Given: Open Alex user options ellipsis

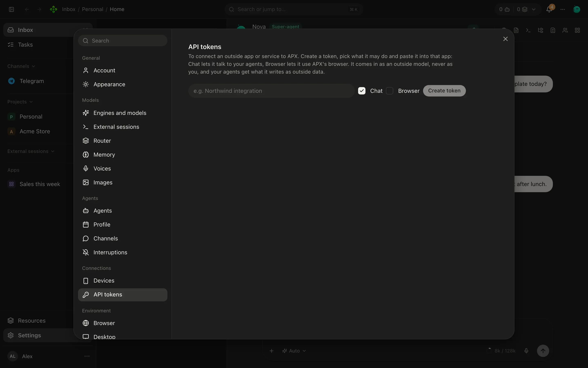Looking at the screenshot, I should point(87,356).
